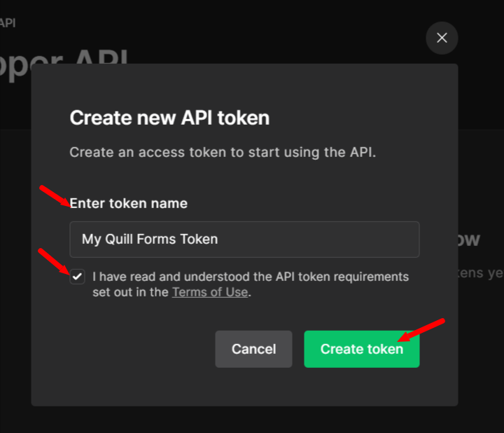
Task: Click the red arrow beside Enter token name
Action: pos(55,196)
